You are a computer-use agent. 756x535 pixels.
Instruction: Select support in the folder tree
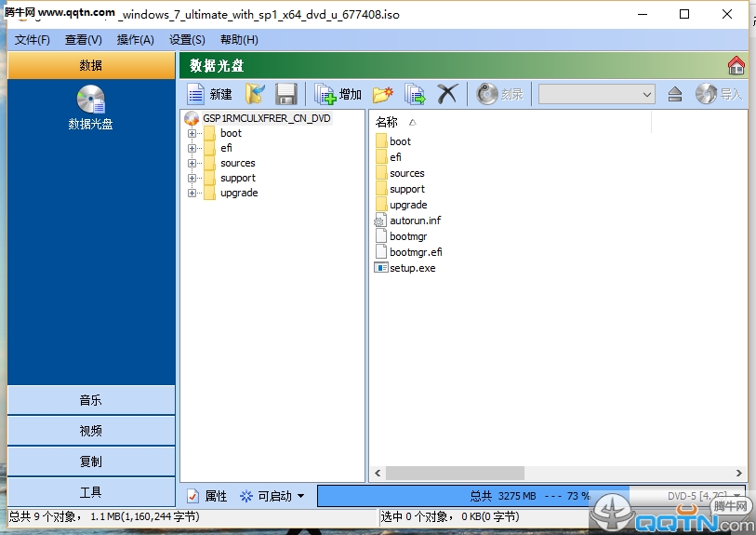coord(238,178)
